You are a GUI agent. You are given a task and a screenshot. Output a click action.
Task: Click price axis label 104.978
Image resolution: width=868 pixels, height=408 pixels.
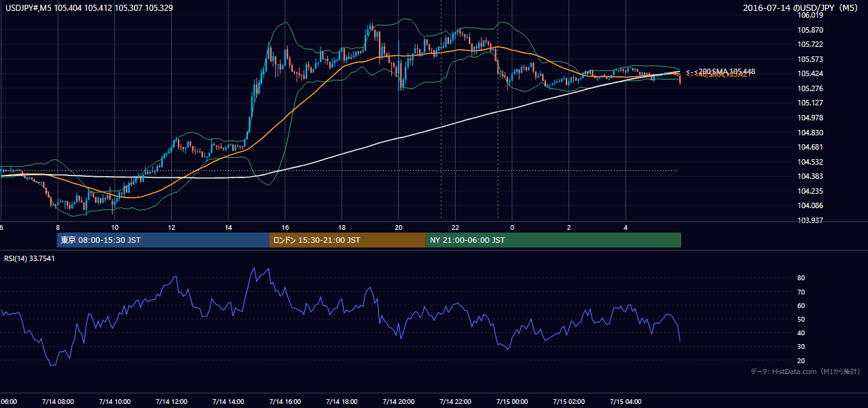click(x=810, y=118)
